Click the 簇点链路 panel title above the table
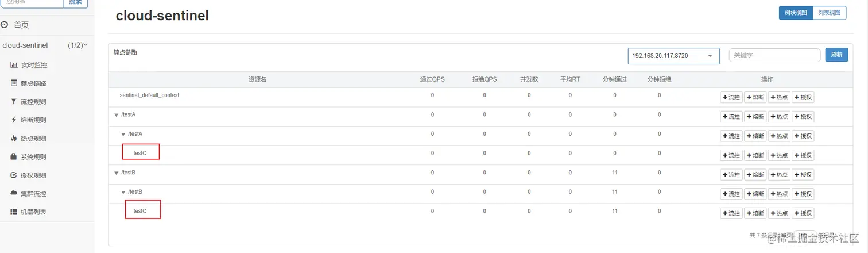Image resolution: width=868 pixels, height=253 pixels. coord(125,52)
